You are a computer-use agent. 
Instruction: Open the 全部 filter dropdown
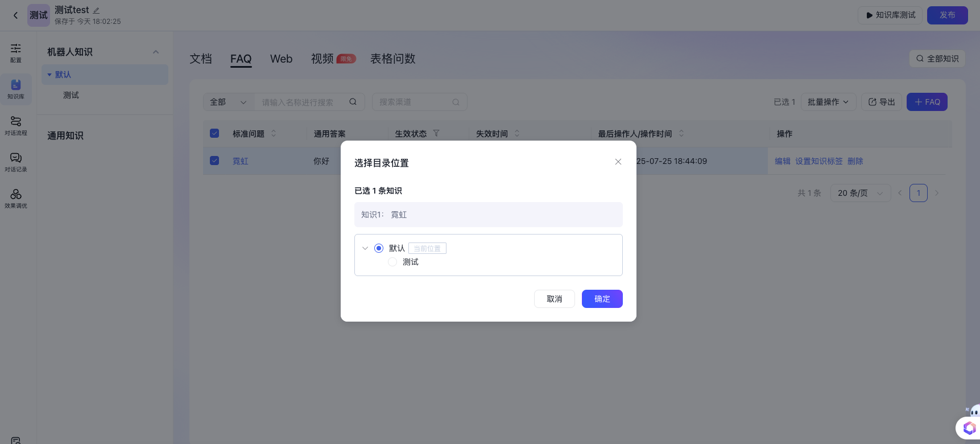point(228,102)
